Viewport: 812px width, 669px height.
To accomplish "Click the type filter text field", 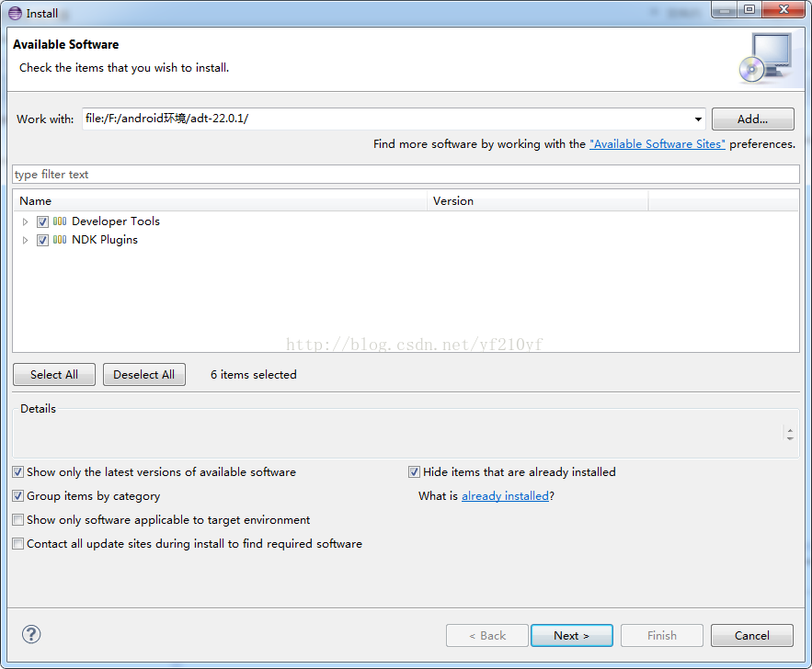I will tap(406, 175).
